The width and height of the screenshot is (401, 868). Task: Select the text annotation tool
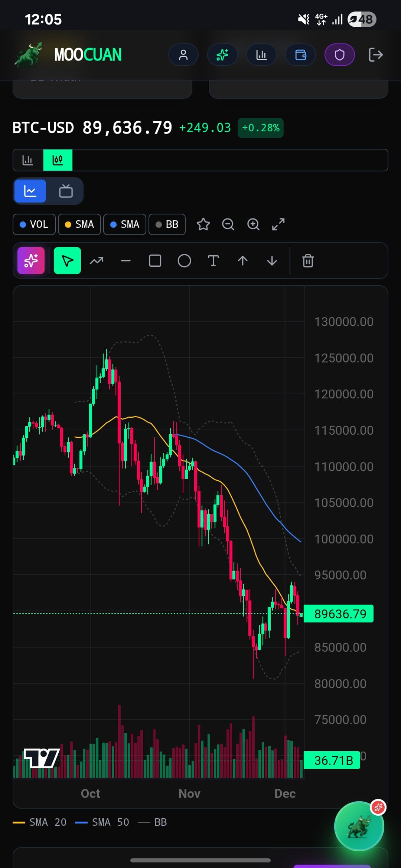tap(213, 261)
